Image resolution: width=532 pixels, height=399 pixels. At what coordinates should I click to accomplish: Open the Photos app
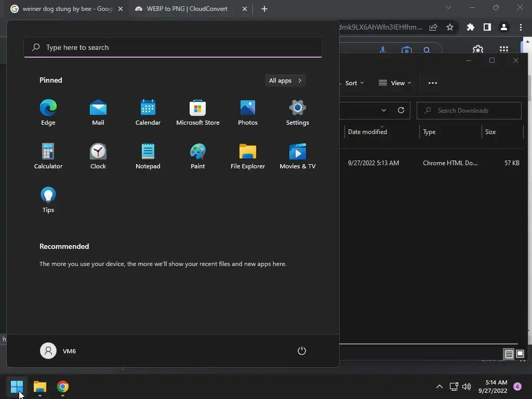pos(248,113)
